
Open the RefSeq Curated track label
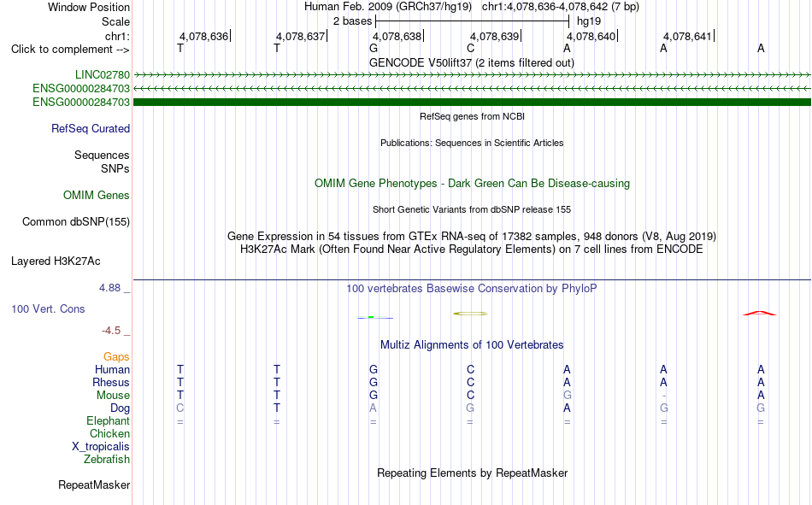(x=91, y=128)
